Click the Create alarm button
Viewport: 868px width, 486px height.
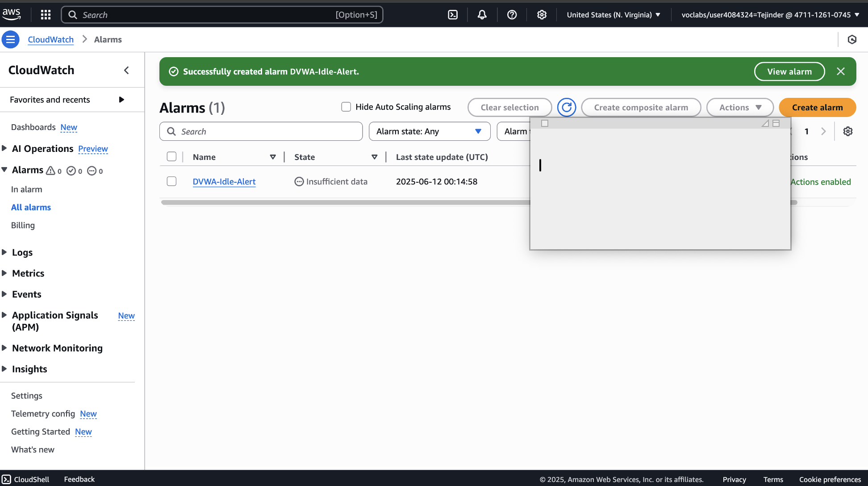click(817, 107)
